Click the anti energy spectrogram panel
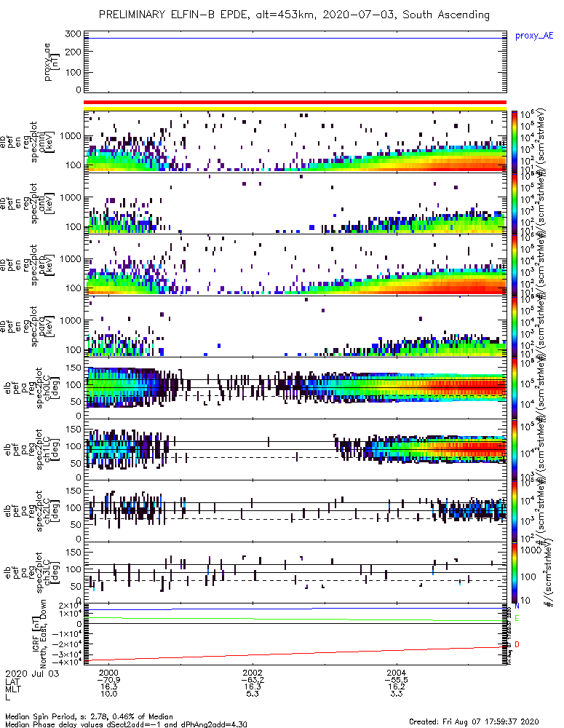Viewport: 564px width, 728px height. [x=295, y=203]
